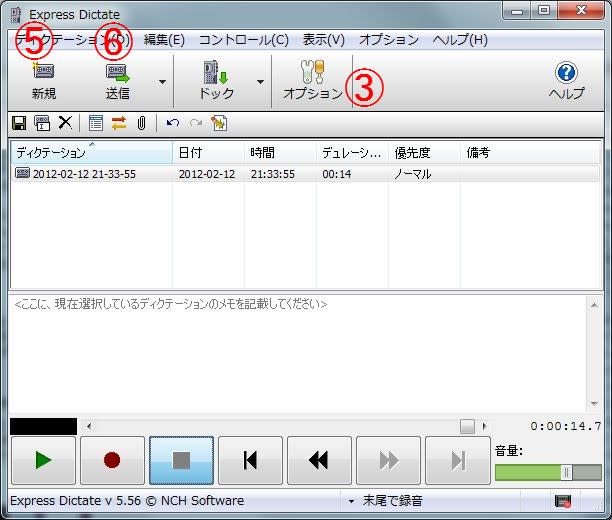Click the blue undo arrow icon

pos(172,123)
